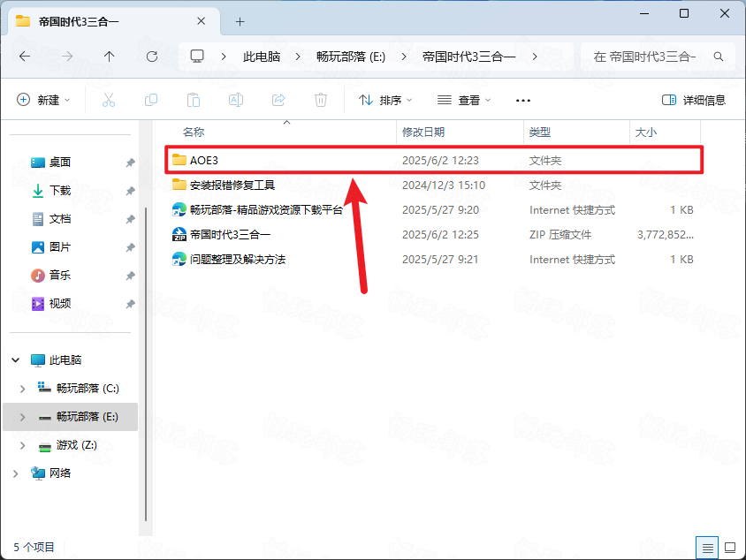Close the 帝国时代3三合一 tab
746x560 pixels.
pos(202,21)
